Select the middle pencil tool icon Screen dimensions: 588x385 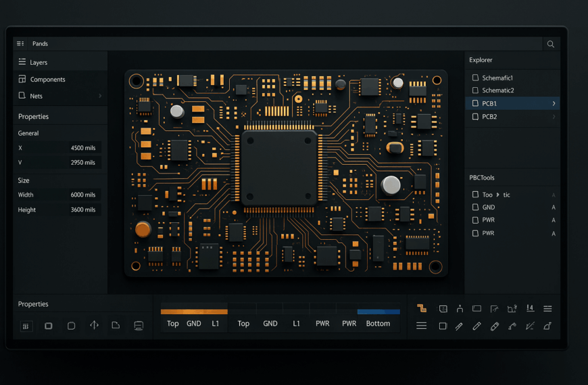476,326
